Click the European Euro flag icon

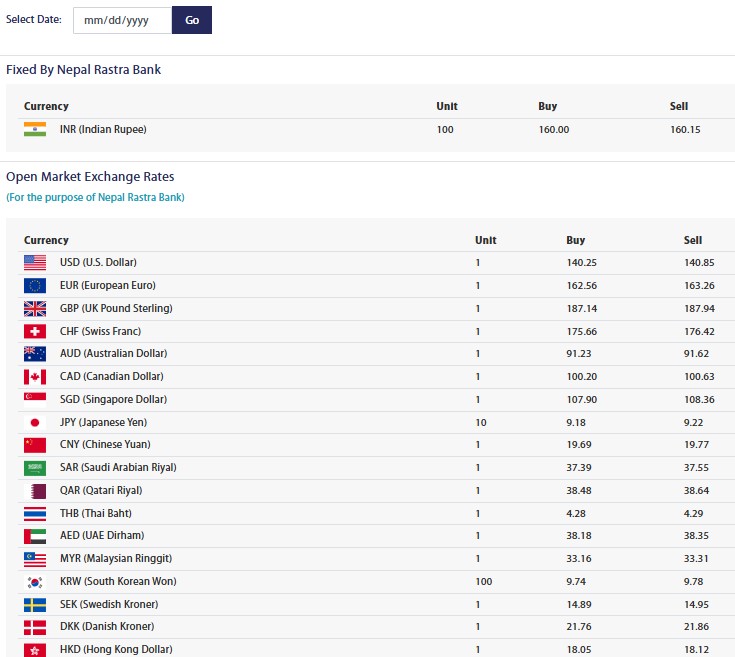coord(35,286)
